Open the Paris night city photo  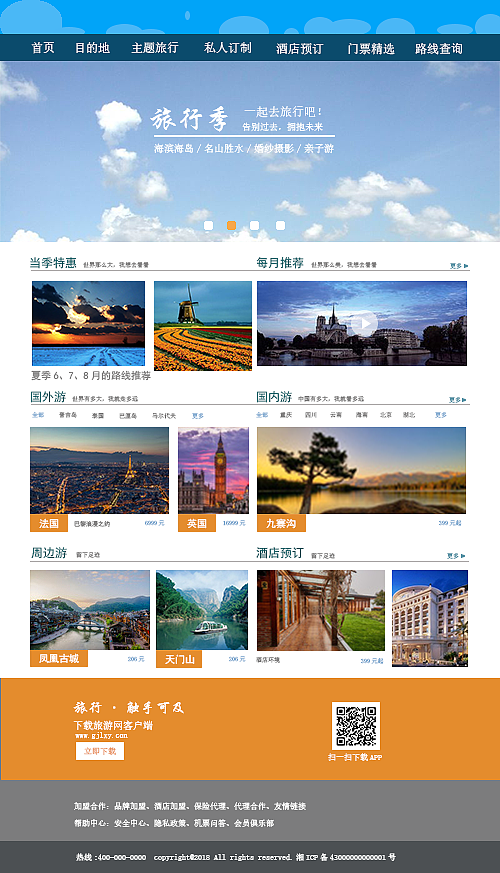tap(99, 470)
